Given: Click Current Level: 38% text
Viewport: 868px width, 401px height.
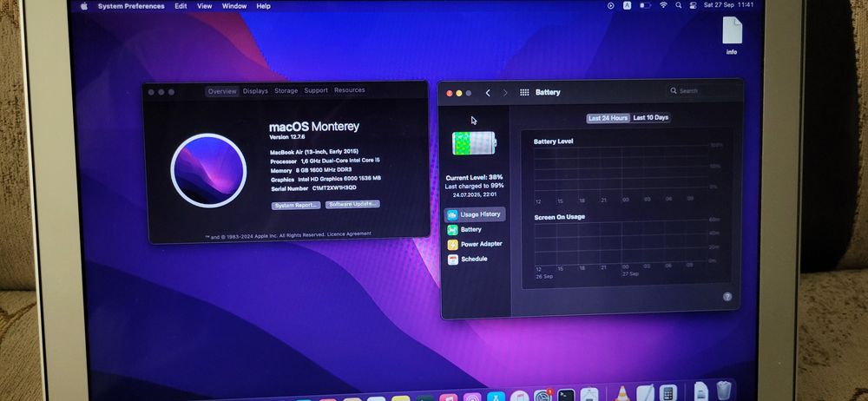Looking at the screenshot, I should (475, 178).
